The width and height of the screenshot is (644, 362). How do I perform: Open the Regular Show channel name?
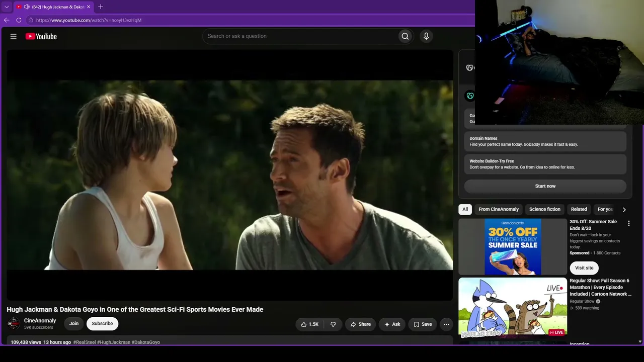pyautogui.click(x=582, y=301)
